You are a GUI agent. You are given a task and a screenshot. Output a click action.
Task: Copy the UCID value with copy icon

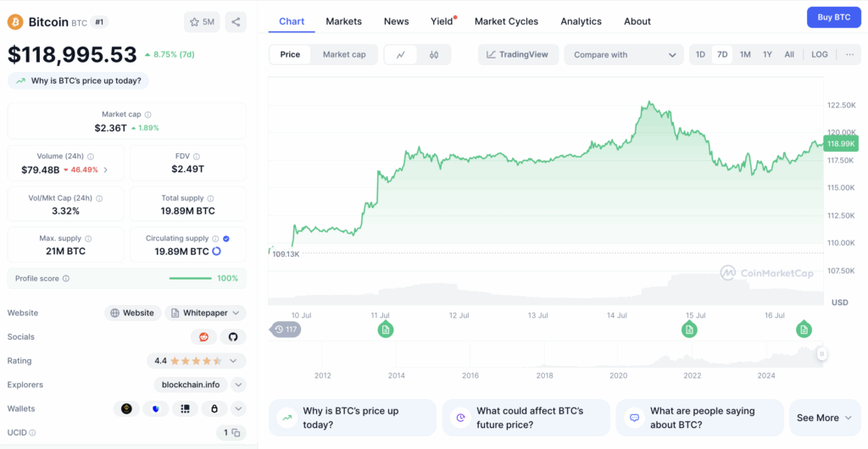[231, 433]
